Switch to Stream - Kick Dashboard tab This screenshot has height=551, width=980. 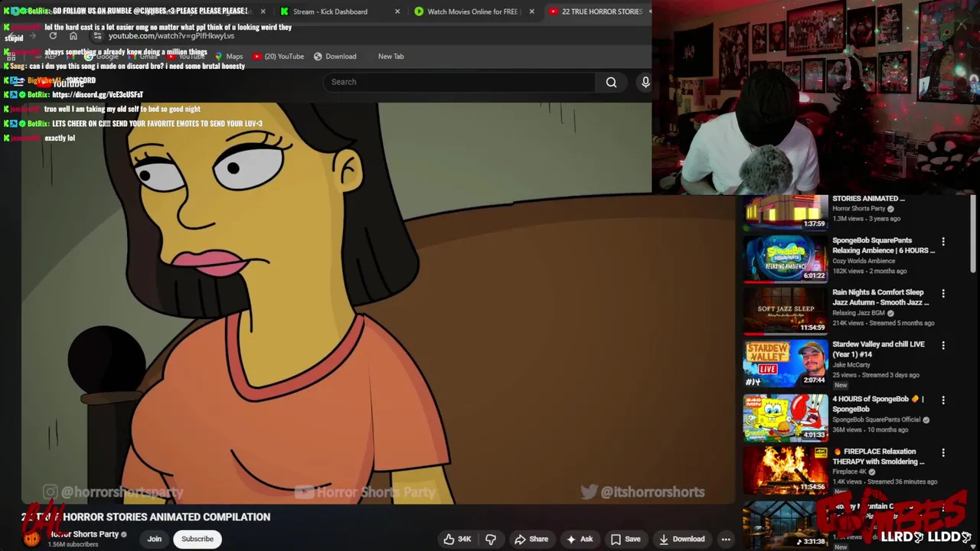coord(330,11)
